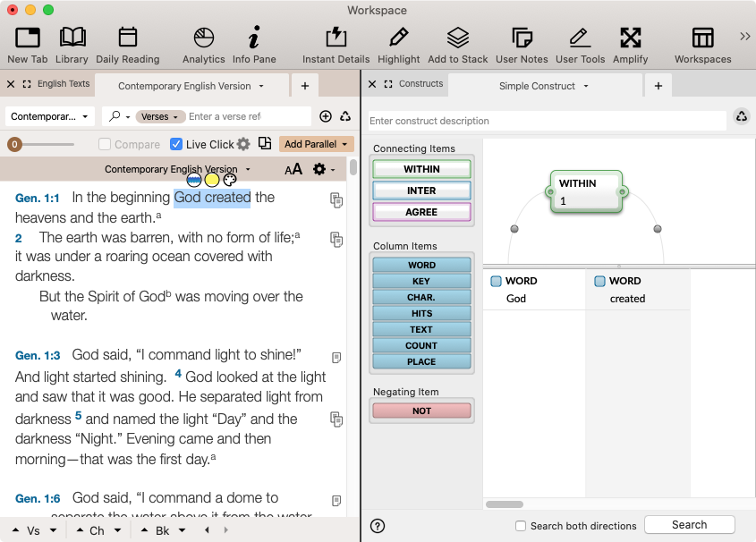Open the Library from the toolbar
This screenshot has height=542, width=756.
pyautogui.click(x=72, y=44)
